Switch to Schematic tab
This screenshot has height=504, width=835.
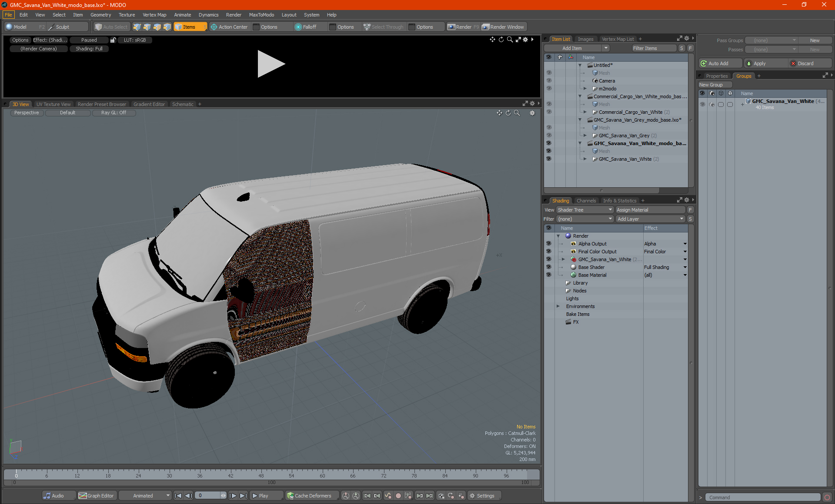(183, 104)
